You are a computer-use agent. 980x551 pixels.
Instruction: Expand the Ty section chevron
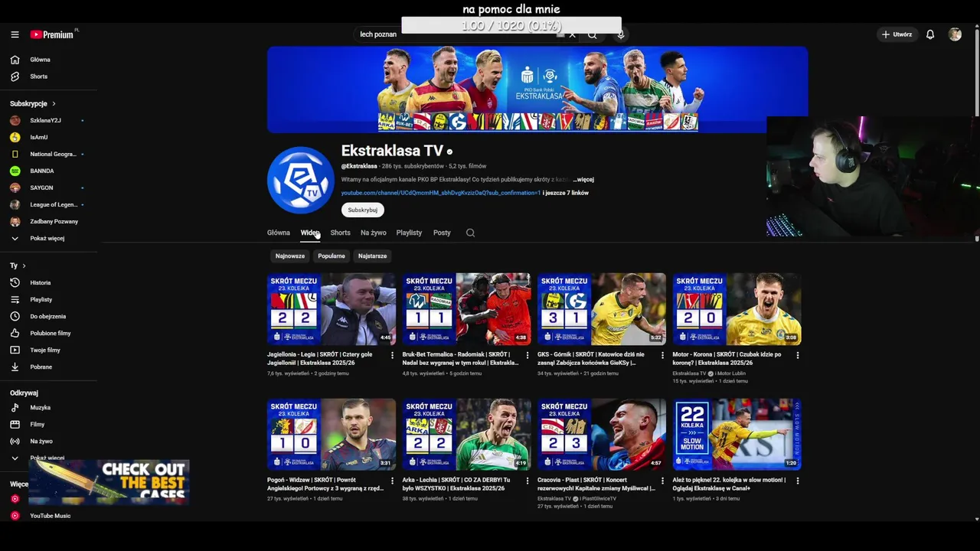pyautogui.click(x=24, y=266)
